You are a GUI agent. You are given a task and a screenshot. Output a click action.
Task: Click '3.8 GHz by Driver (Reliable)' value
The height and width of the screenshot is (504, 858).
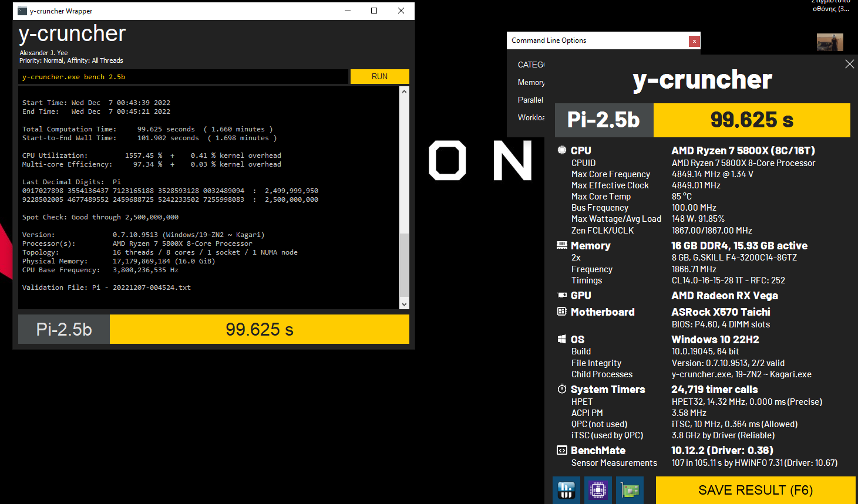(723, 435)
